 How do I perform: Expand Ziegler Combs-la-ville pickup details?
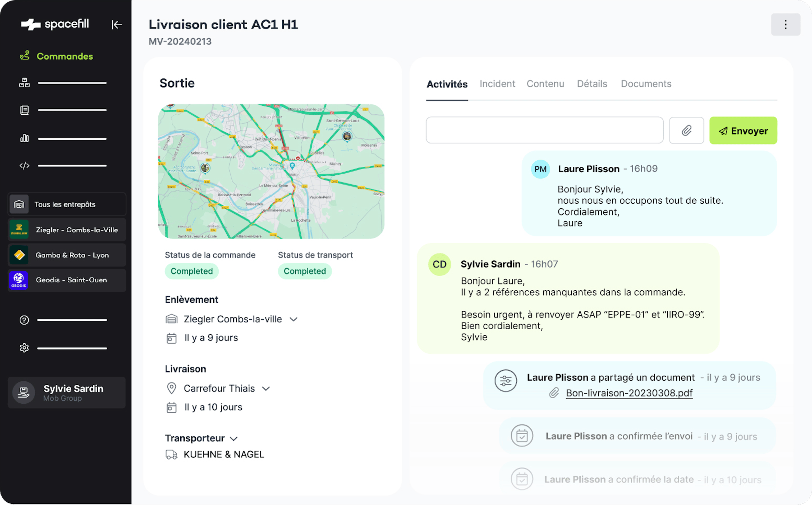point(293,319)
